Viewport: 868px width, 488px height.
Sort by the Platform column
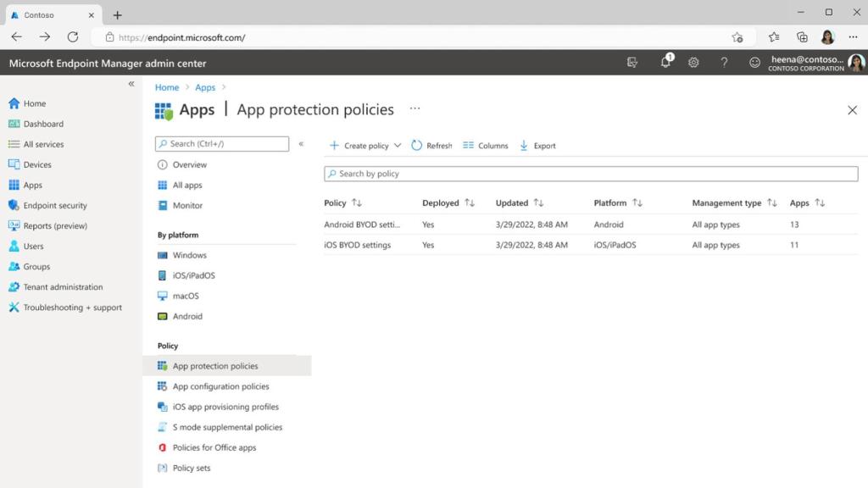click(618, 203)
